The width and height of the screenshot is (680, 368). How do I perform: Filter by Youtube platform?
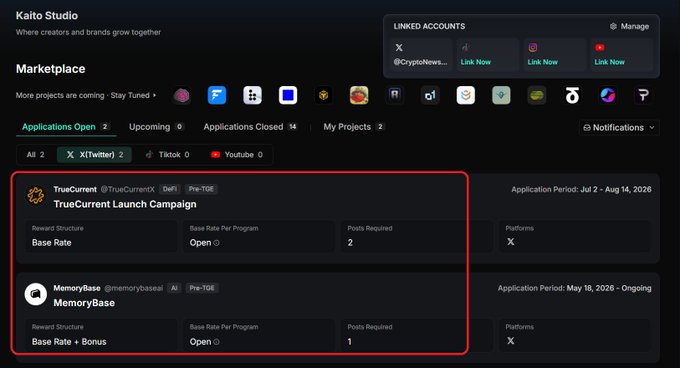tap(237, 155)
